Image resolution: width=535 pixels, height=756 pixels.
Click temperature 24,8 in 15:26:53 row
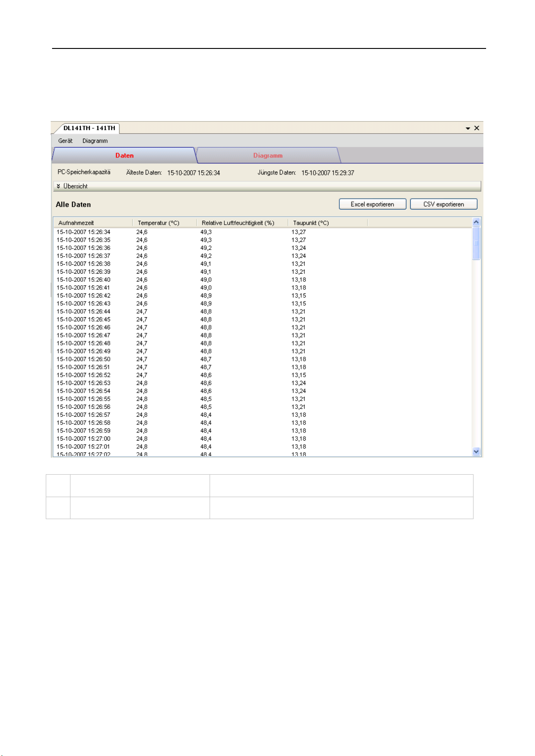[142, 383]
